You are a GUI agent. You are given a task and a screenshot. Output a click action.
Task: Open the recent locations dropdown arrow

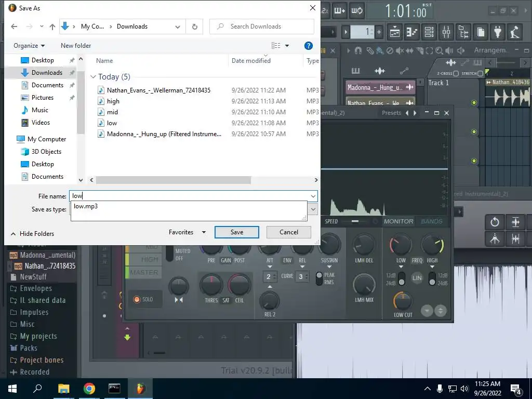click(42, 26)
